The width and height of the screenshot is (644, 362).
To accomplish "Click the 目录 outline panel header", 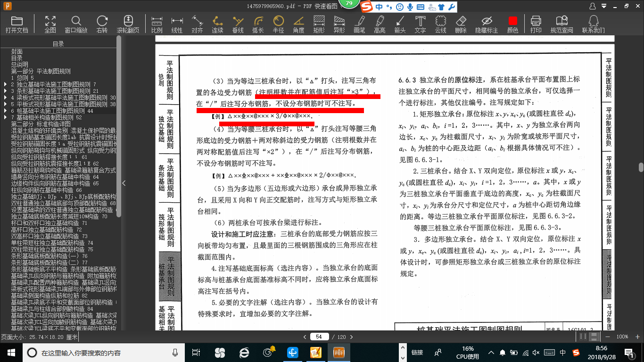I will point(58,44).
